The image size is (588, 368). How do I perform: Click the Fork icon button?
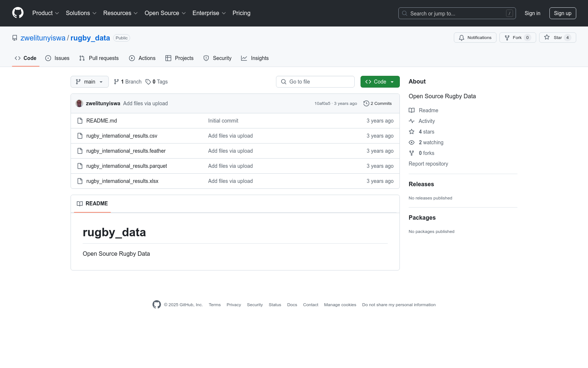pyautogui.click(x=507, y=38)
